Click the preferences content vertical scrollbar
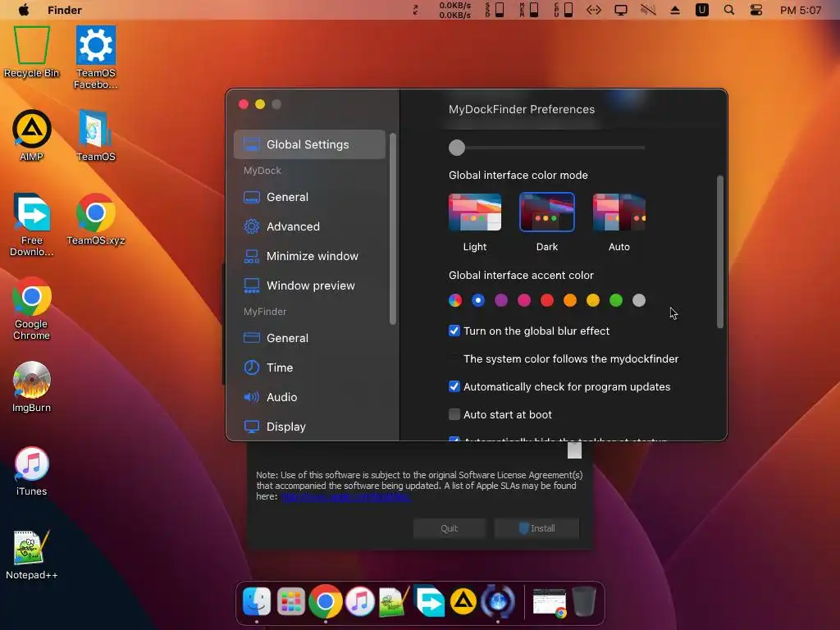The height and width of the screenshot is (630, 840). [x=720, y=251]
